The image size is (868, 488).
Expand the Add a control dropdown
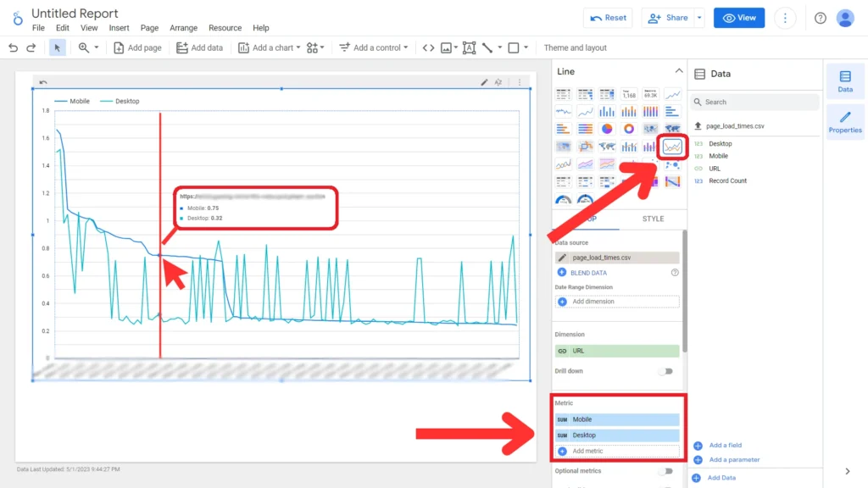coord(374,48)
